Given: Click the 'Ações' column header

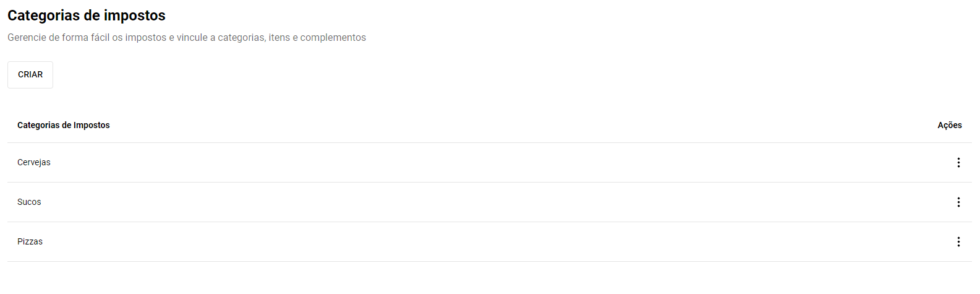Looking at the screenshot, I should coord(950,125).
